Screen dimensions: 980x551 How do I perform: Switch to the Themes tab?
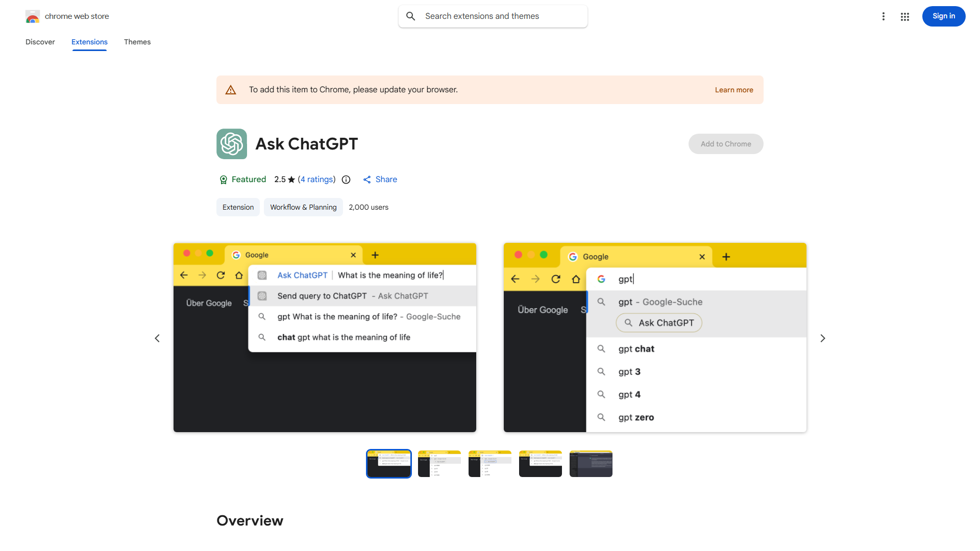[137, 42]
